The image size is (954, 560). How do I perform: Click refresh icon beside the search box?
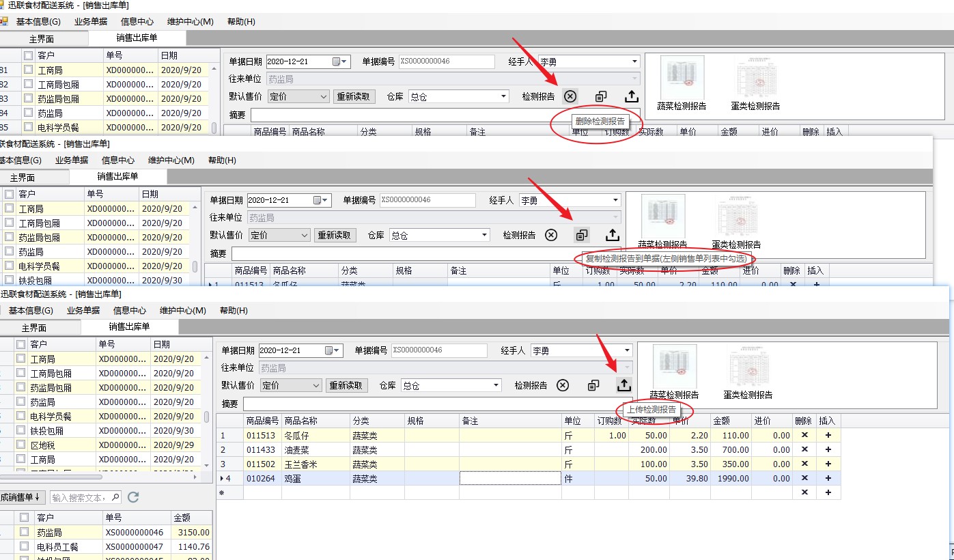[134, 497]
